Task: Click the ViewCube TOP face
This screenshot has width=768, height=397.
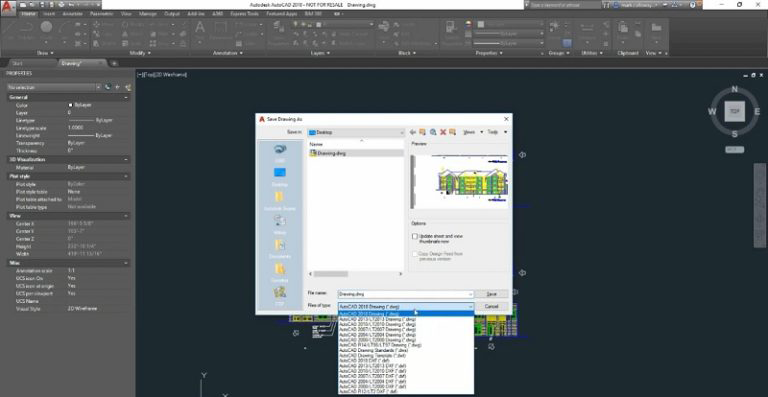Action: pyautogui.click(x=734, y=112)
